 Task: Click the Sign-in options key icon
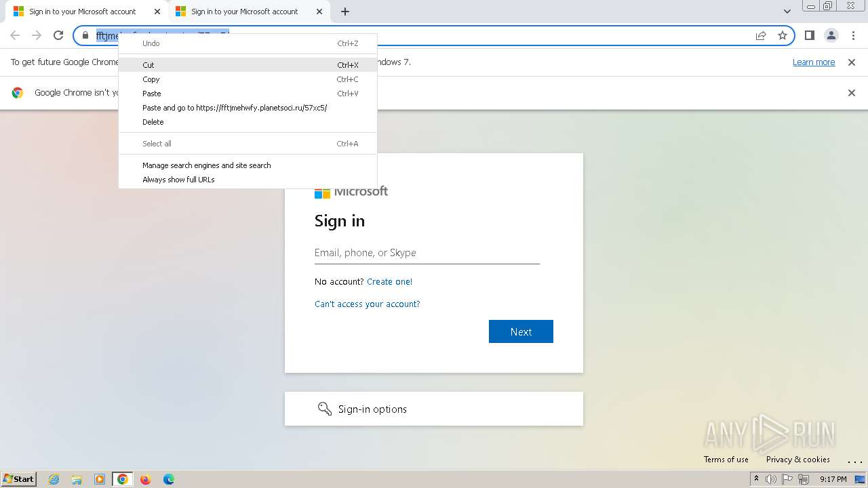[x=325, y=409]
